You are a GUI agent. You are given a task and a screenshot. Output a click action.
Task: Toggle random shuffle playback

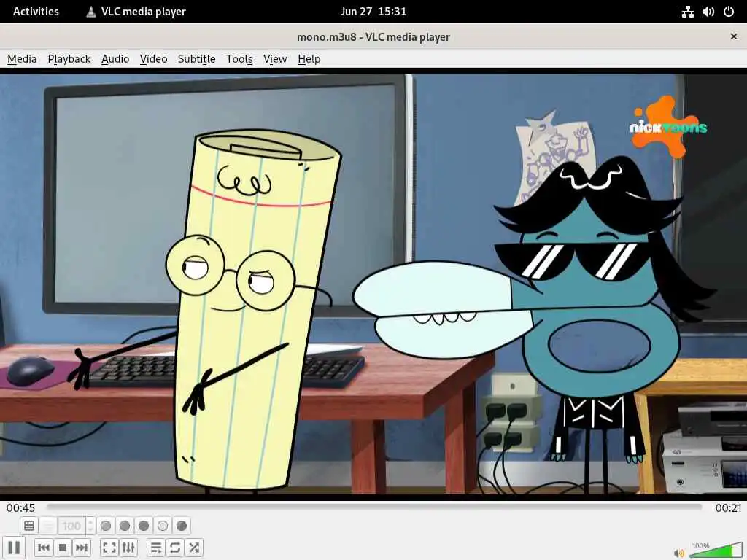point(194,548)
